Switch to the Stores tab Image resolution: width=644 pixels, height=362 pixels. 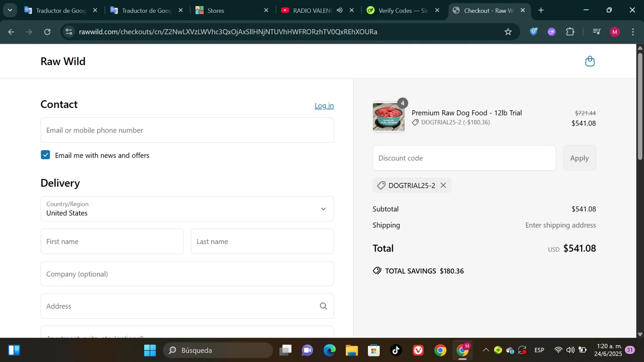(231, 10)
